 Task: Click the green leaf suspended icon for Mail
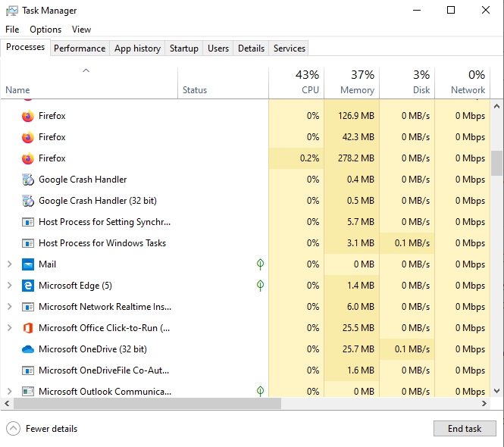261,264
